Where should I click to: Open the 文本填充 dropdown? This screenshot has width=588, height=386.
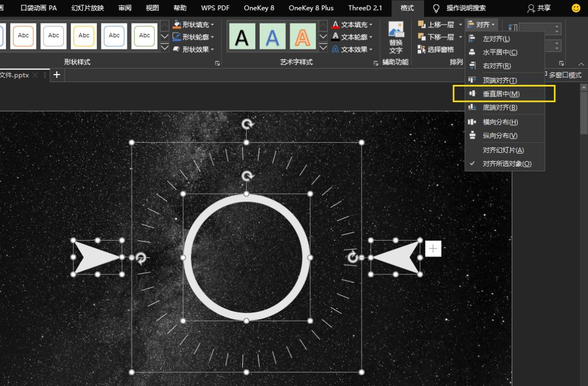point(352,24)
